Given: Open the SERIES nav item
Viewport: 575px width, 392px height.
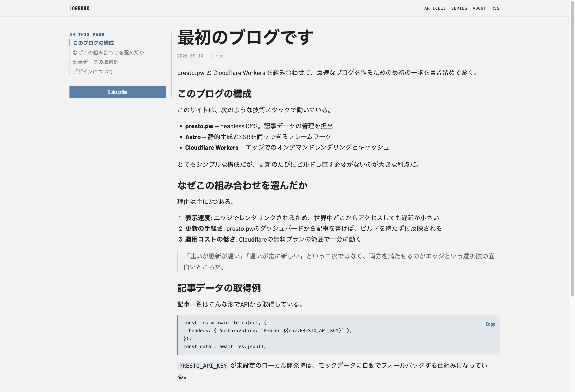Looking at the screenshot, I should click(459, 8).
